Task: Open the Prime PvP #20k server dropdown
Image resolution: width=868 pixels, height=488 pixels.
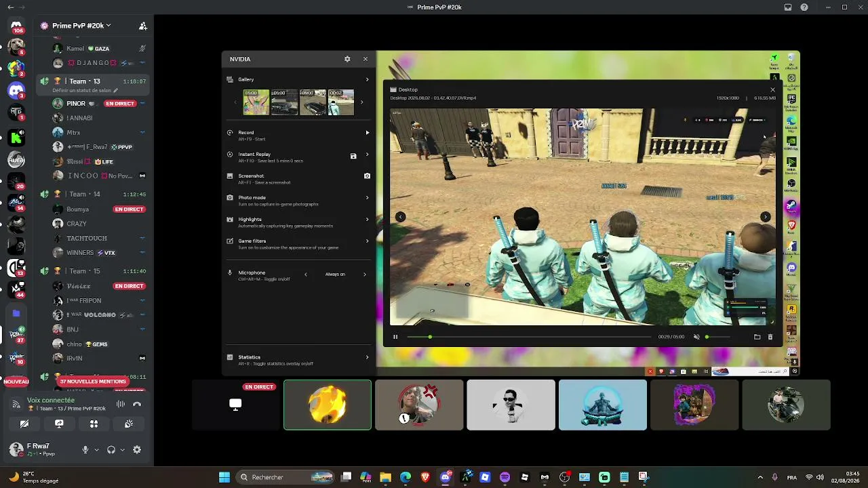Action: click(81, 26)
